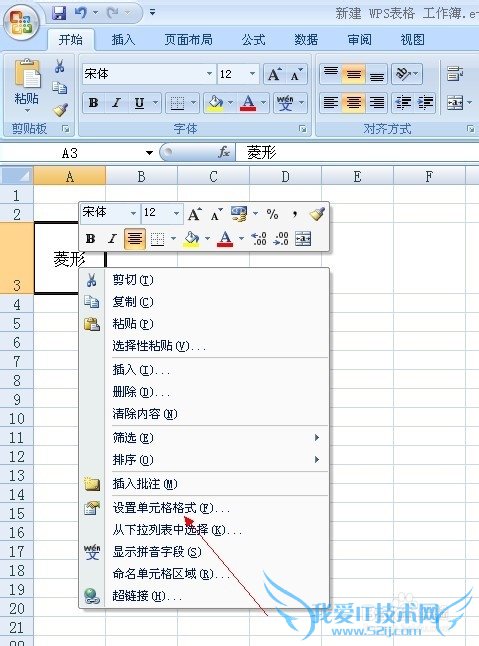Save the workbook via quick access toolbar
Screen dimensions: 479x646
point(59,13)
